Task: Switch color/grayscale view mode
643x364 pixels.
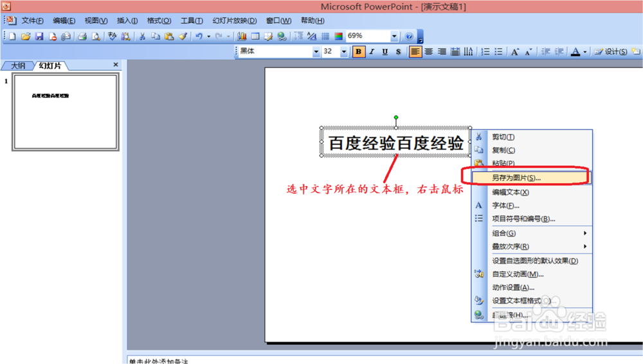Action: pyautogui.click(x=338, y=37)
